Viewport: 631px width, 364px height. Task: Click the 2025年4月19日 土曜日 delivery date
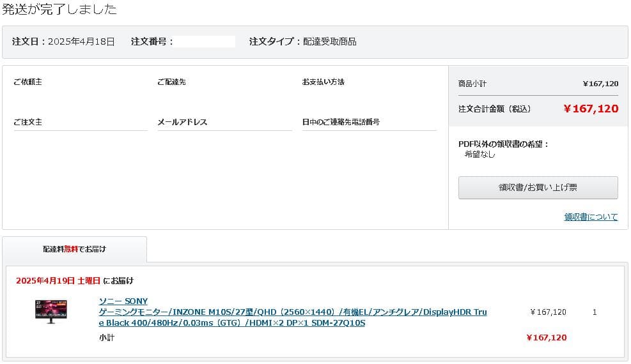click(x=58, y=280)
